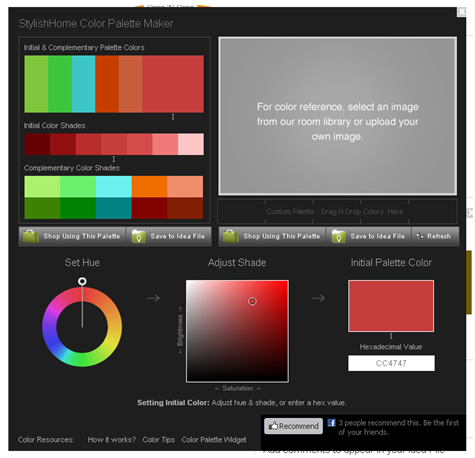Click the Facebook Recommend button
This screenshot has height=458, width=475.
click(x=293, y=426)
